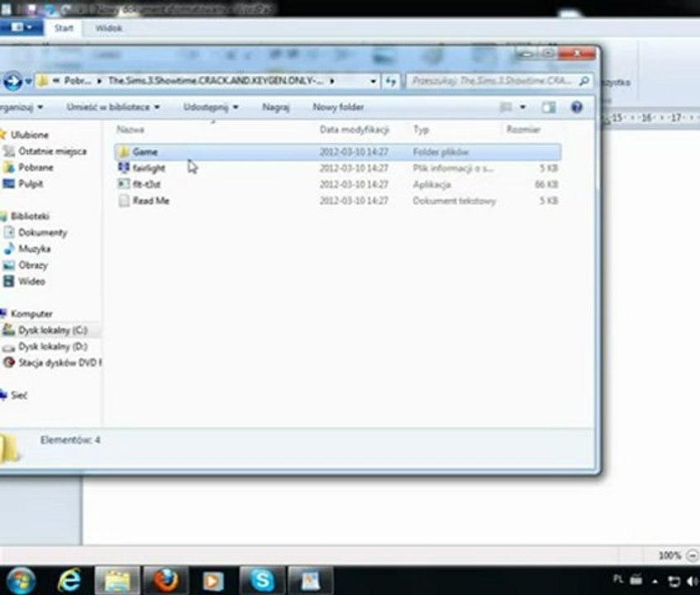Open volume icon in system tray
The width and height of the screenshot is (700, 595).
pos(693,581)
